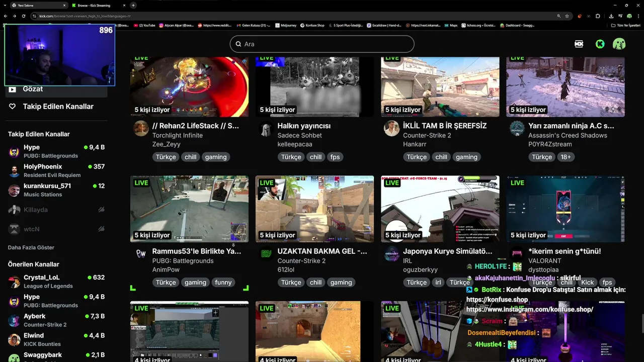The width and height of the screenshot is (644, 362).
Task: Open Elwind recommended channel
Action: point(56,339)
